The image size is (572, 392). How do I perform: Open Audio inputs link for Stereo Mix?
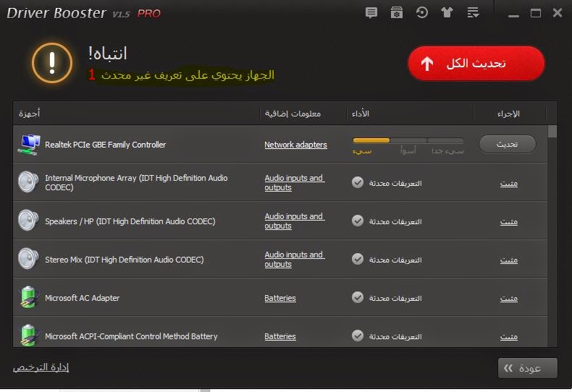[295, 259]
